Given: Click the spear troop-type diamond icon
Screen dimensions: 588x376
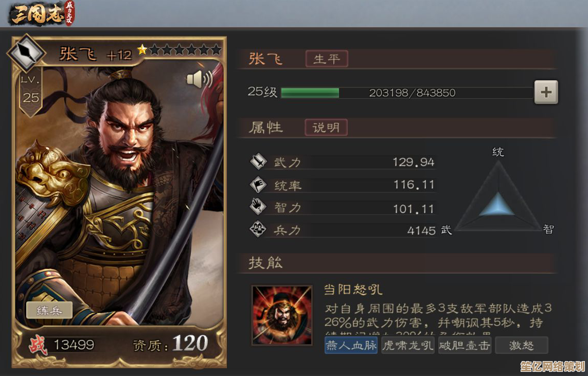Looking at the screenshot, I should click(x=27, y=52).
